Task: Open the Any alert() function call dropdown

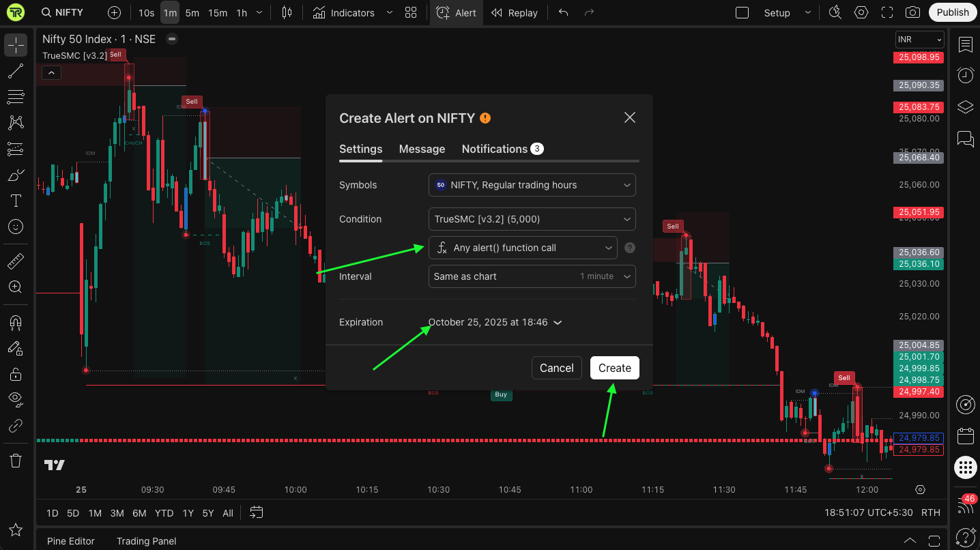Action: click(x=523, y=248)
